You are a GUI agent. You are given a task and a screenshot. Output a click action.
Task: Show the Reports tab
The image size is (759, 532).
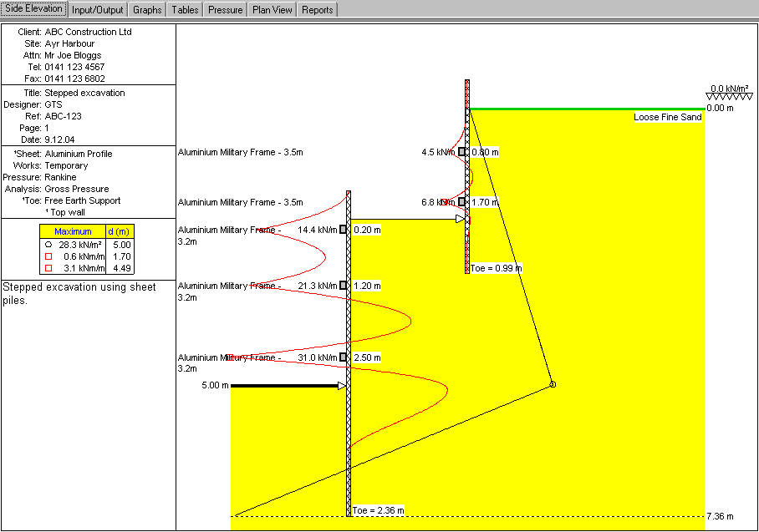pyautogui.click(x=317, y=10)
